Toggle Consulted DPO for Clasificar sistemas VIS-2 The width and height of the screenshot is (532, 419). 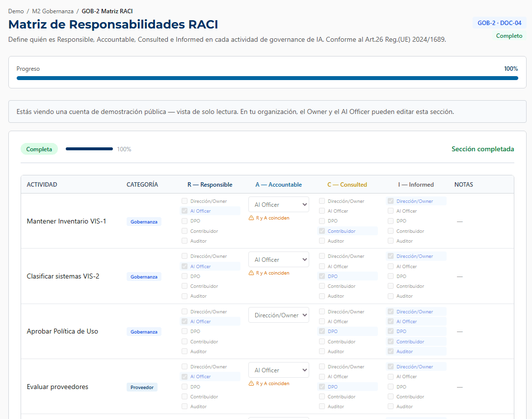(x=322, y=276)
